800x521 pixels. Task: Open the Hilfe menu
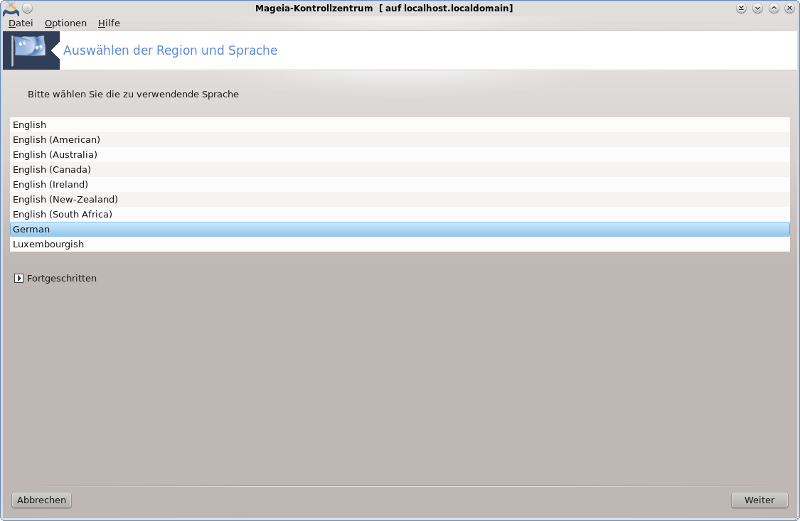click(109, 23)
